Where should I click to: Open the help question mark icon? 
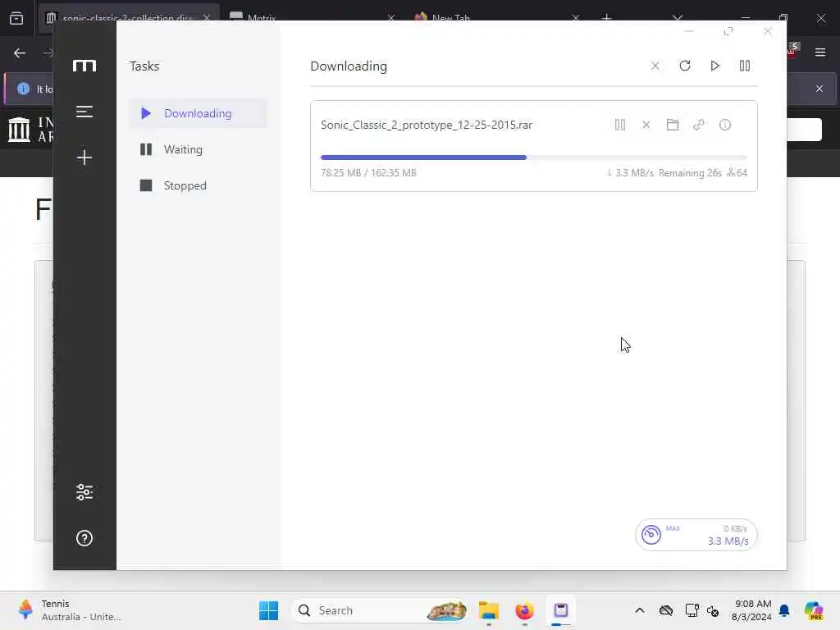[x=84, y=538]
